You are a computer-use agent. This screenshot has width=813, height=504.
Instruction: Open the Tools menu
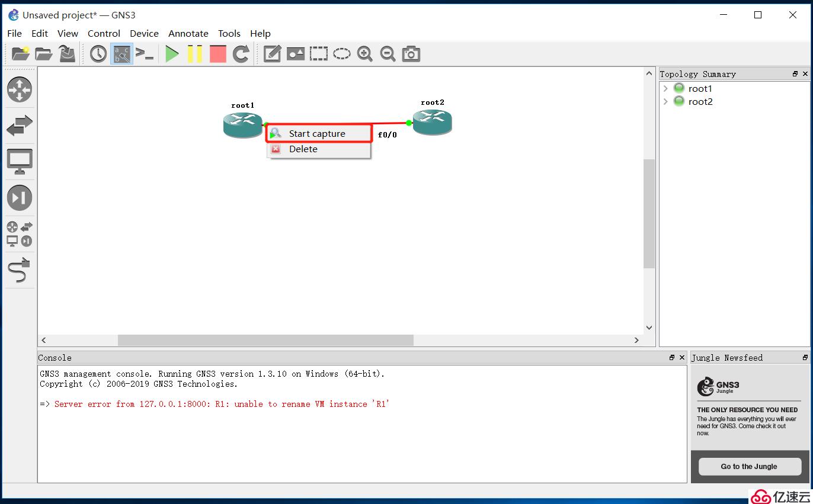click(229, 33)
